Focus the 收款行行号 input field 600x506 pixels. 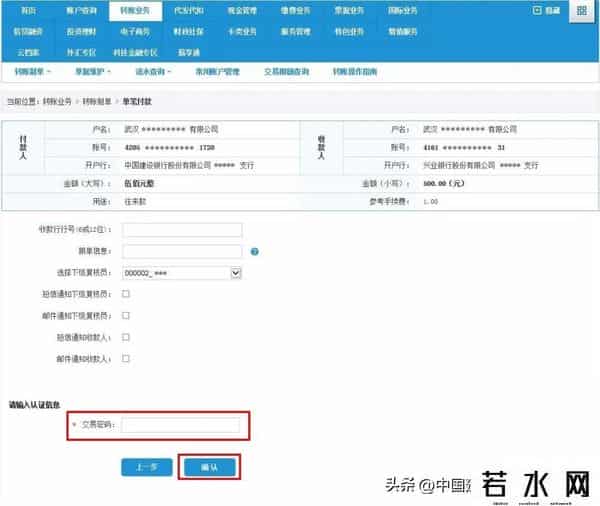coord(181,230)
